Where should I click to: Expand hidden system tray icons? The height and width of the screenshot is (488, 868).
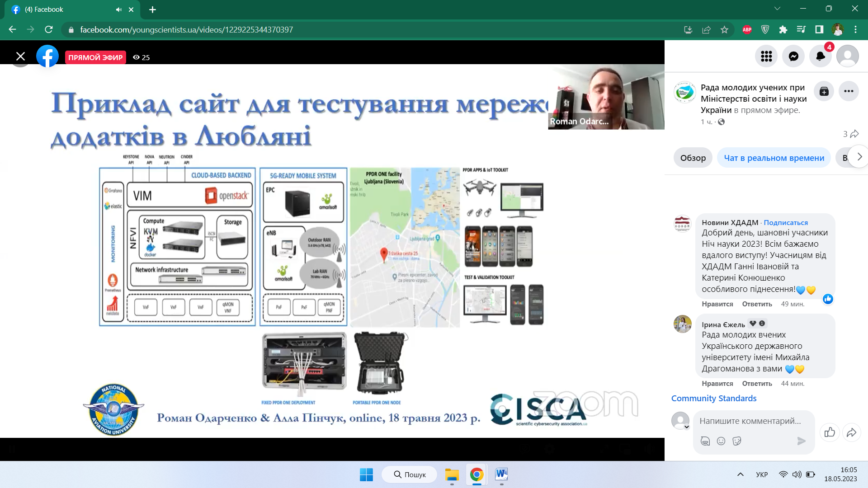740,474
